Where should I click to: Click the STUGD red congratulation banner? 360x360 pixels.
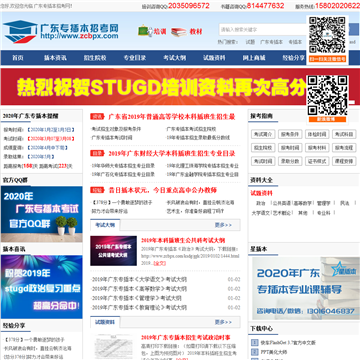click(153, 87)
